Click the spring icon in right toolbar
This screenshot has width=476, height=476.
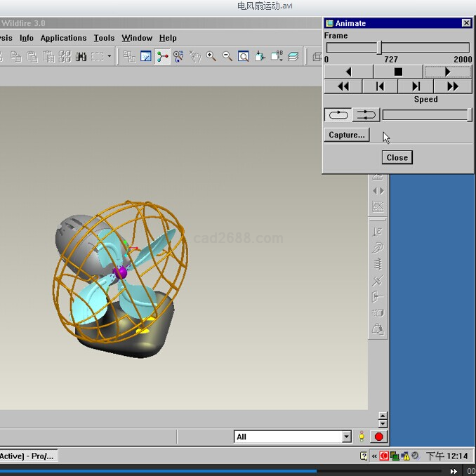[x=378, y=264]
